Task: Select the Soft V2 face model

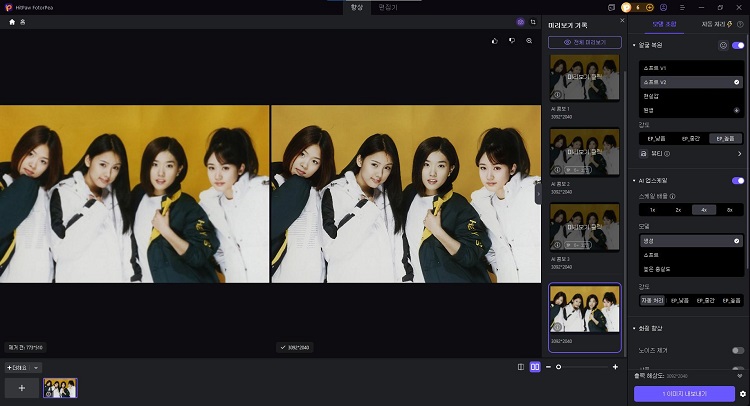Action: 691,82
